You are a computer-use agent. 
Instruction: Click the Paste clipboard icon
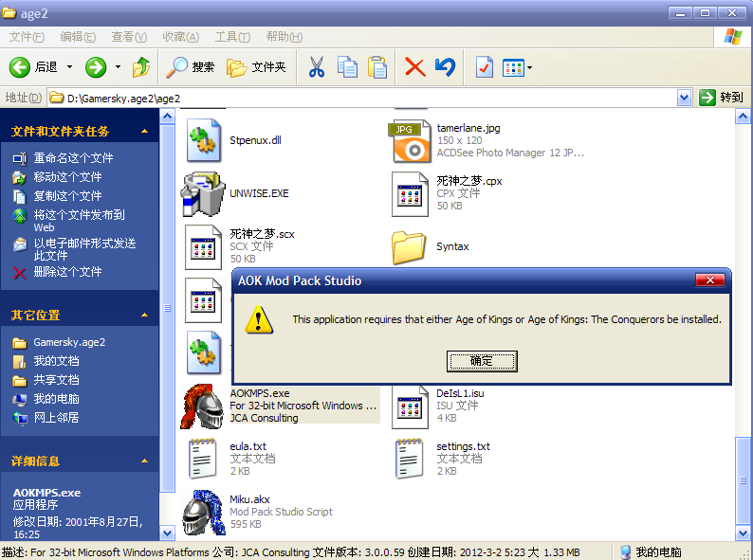tap(377, 67)
